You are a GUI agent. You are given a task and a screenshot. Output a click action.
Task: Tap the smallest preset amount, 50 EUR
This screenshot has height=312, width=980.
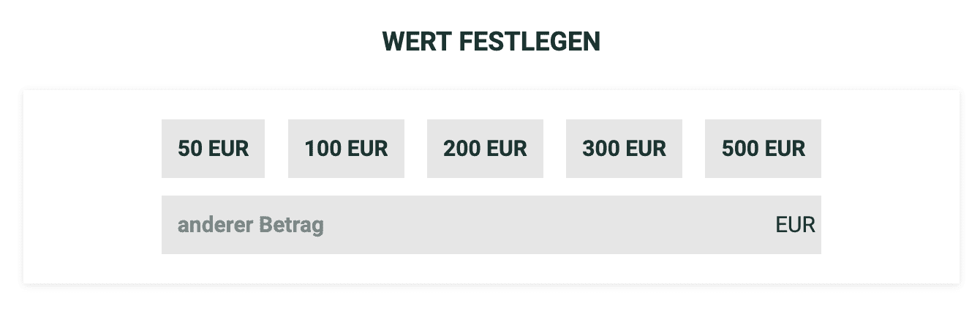213,149
